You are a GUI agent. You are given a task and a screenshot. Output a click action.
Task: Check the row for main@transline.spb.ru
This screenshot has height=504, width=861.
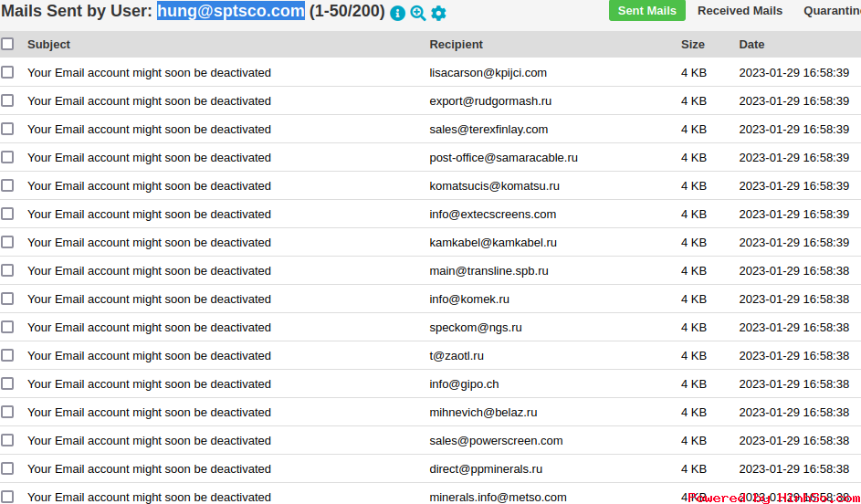click(x=7, y=270)
